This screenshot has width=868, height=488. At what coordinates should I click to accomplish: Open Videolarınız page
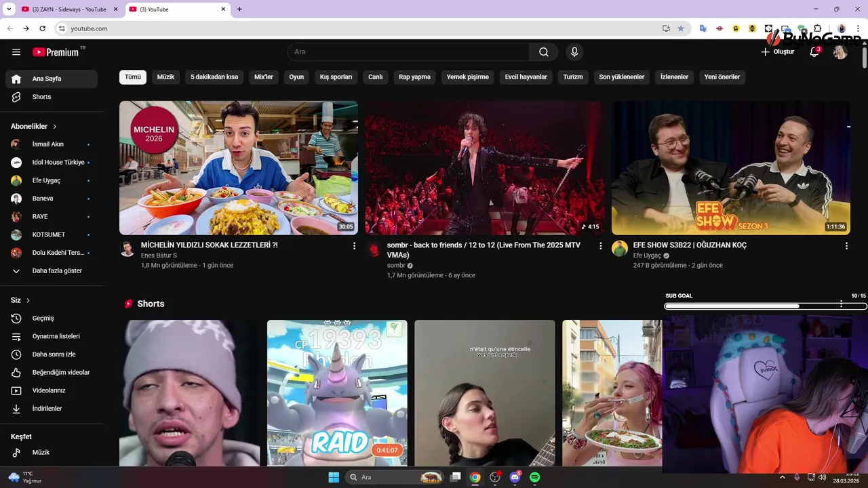click(x=52, y=390)
